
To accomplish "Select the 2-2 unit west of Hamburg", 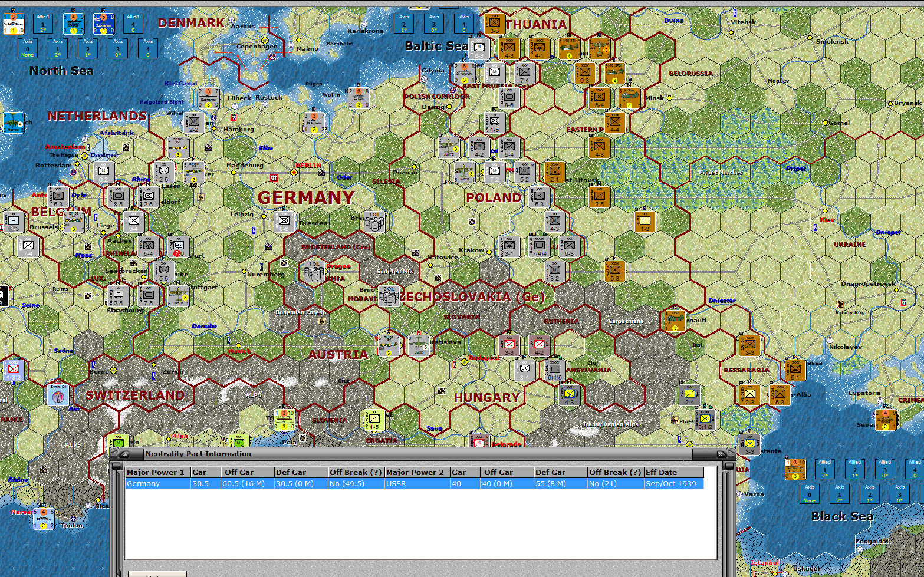I will point(193,123).
